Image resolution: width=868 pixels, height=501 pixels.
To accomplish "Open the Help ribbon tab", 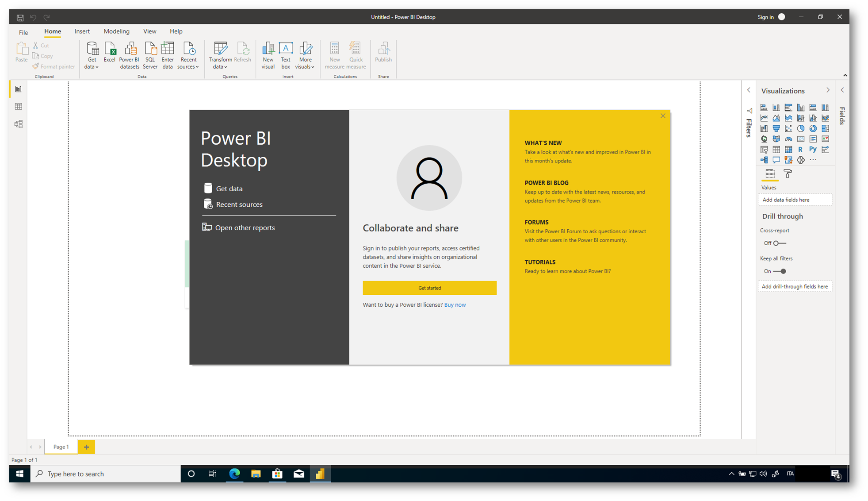I will pyautogui.click(x=176, y=31).
